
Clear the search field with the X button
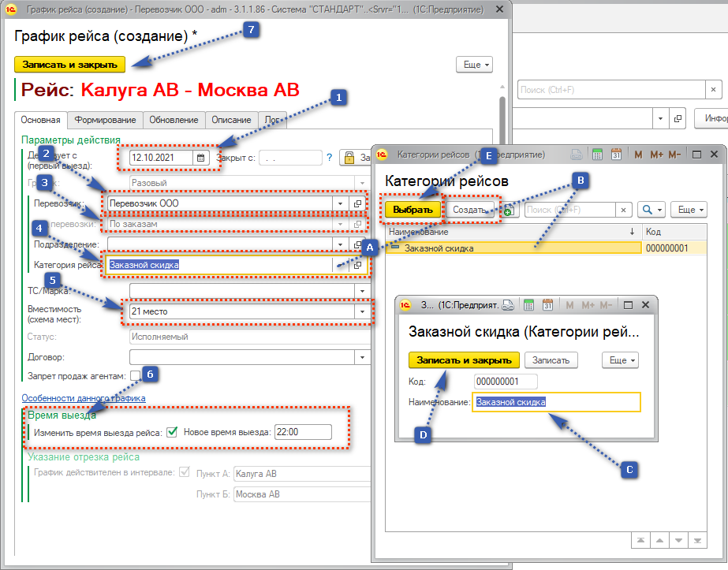624,210
